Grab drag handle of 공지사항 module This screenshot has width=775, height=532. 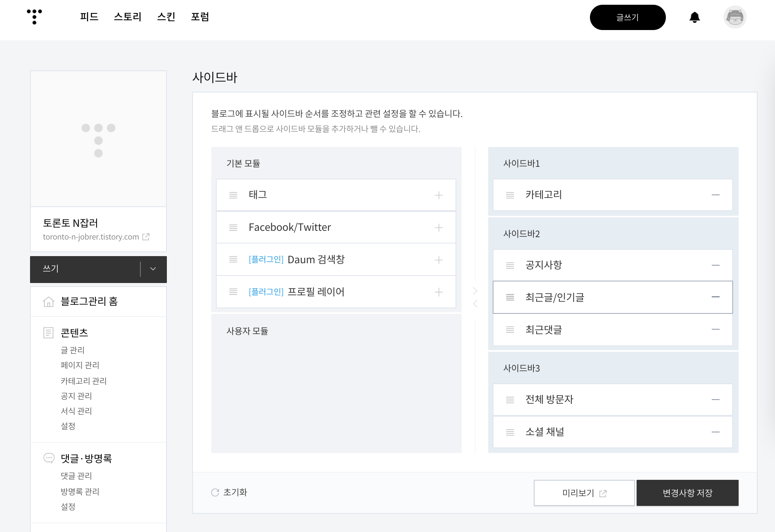click(x=510, y=265)
